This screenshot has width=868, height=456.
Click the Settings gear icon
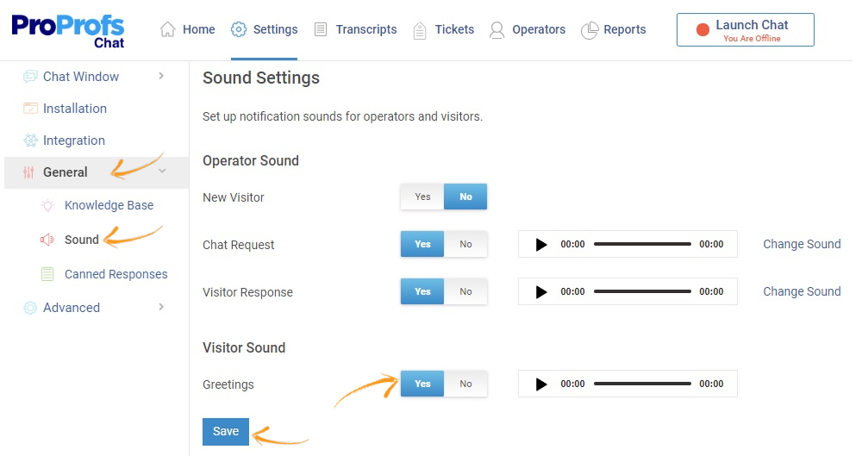pyautogui.click(x=239, y=29)
